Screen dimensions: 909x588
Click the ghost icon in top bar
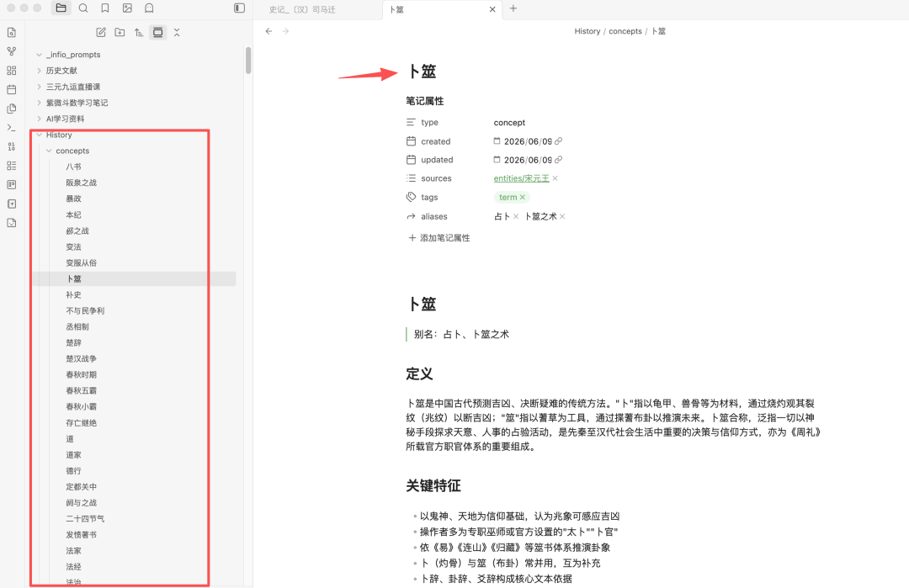pos(149,8)
